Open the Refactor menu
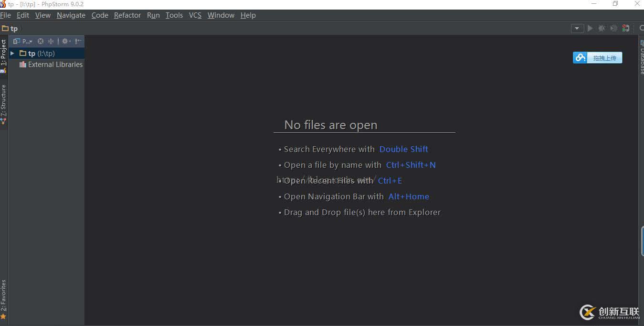Screen dimensions: 644x326 pos(127,15)
